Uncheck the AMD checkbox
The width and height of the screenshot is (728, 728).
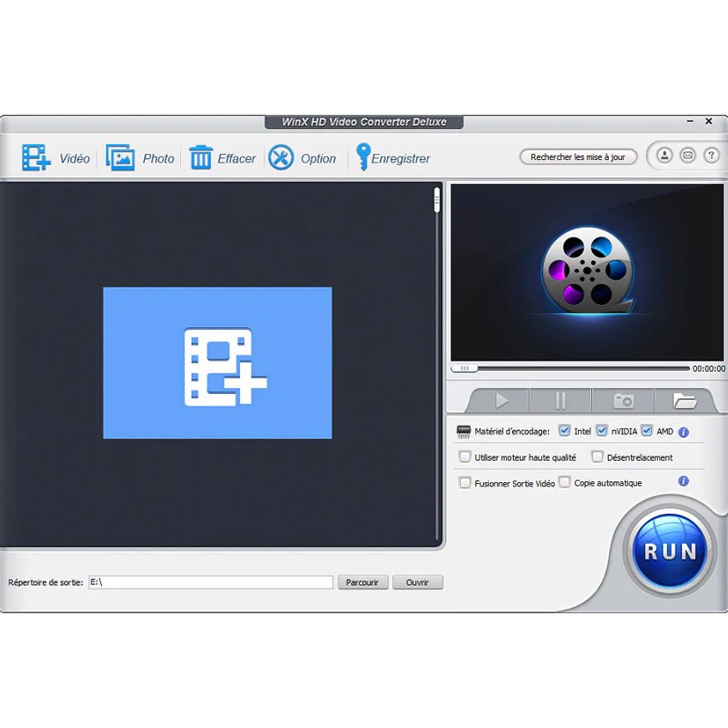pos(647,431)
